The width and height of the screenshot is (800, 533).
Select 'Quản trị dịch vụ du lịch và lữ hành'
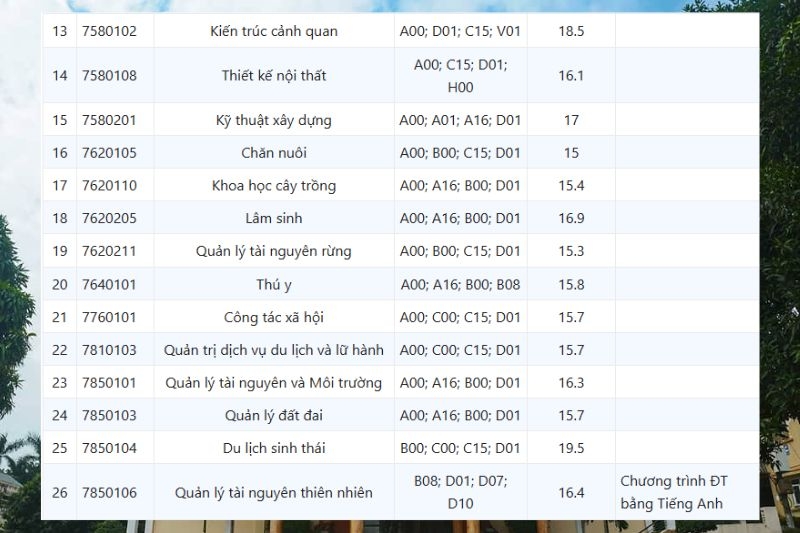pyautogui.click(x=274, y=350)
